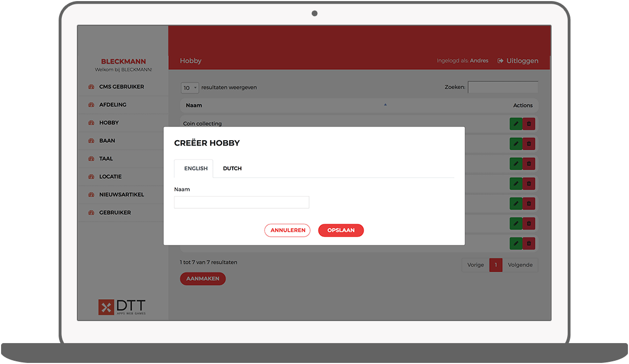Click the Coin collecting row text
This screenshot has width=629, height=364.
coord(202,123)
